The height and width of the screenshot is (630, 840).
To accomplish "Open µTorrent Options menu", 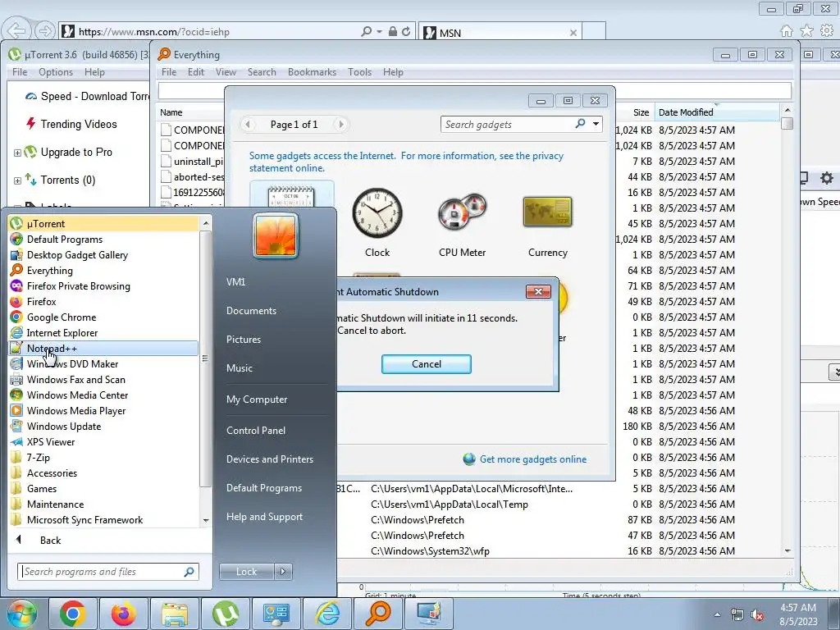I will (x=55, y=72).
